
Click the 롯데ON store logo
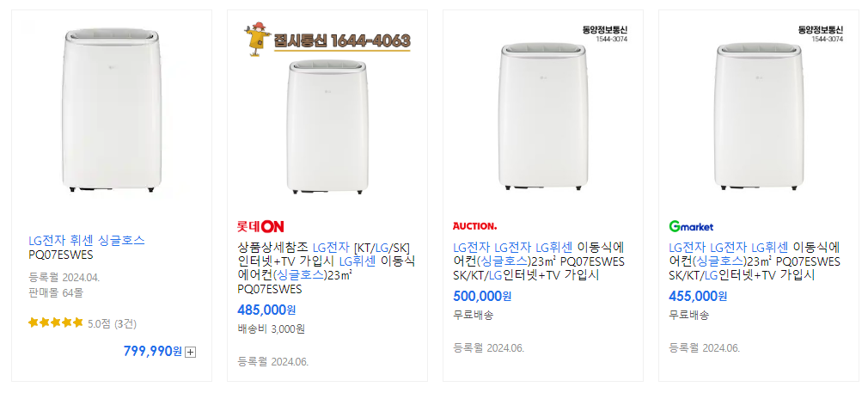[260, 226]
